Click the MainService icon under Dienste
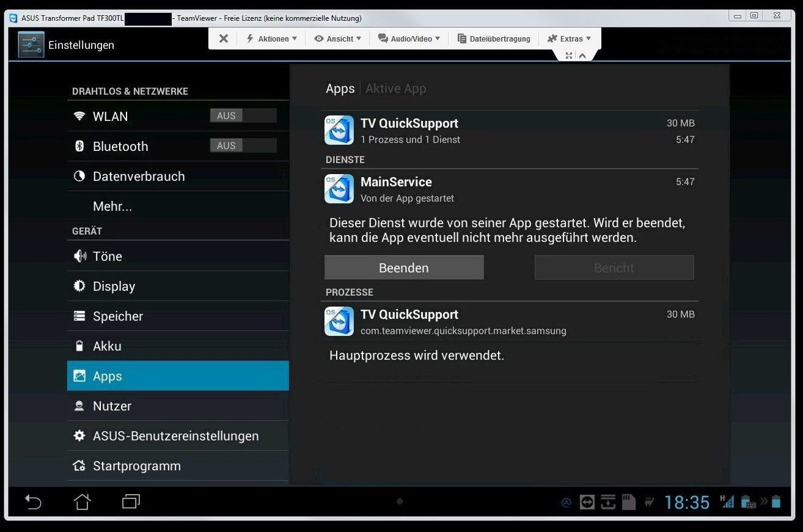This screenshot has height=532, width=803. coord(339,189)
